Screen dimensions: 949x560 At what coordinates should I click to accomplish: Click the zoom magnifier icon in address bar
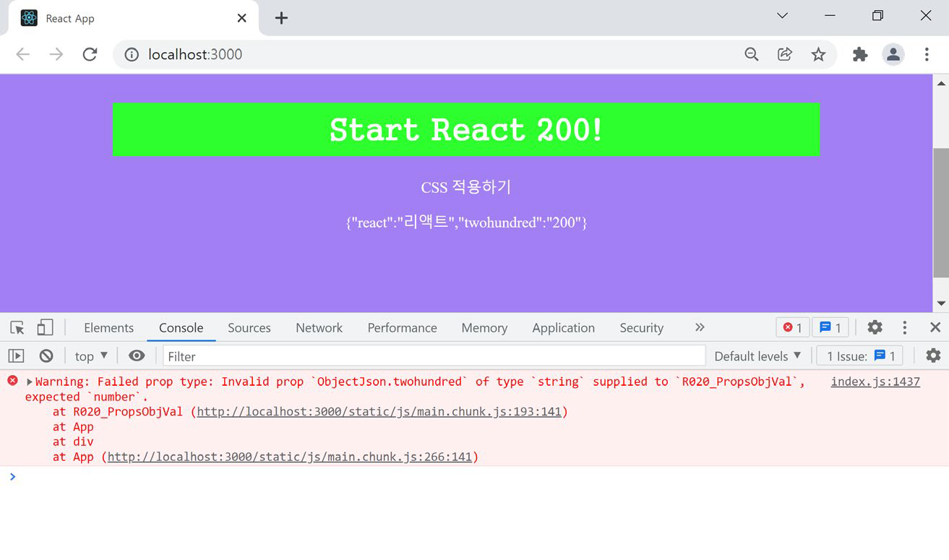click(752, 54)
